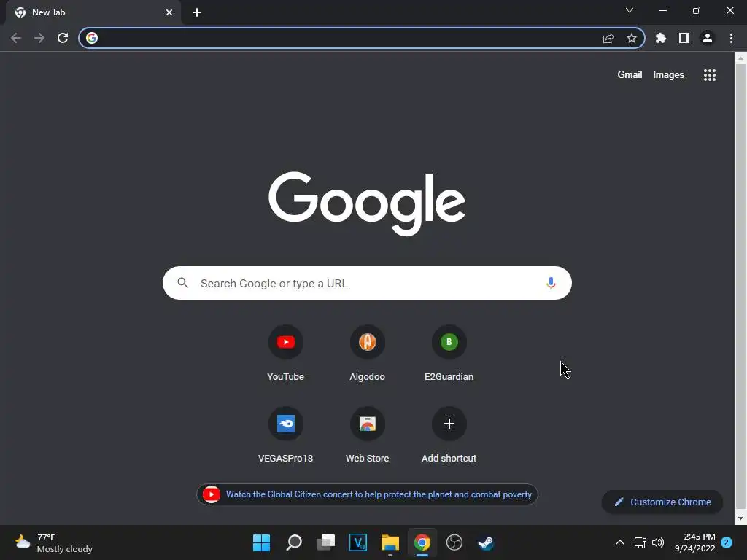Click the Chrome taskbar icon

[422, 542]
